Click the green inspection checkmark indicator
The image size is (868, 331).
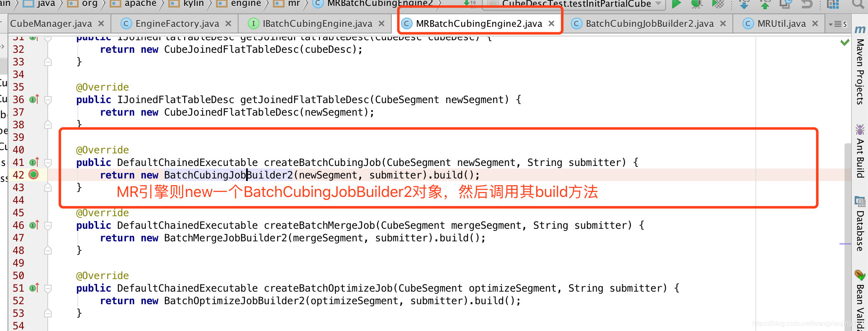[x=845, y=42]
